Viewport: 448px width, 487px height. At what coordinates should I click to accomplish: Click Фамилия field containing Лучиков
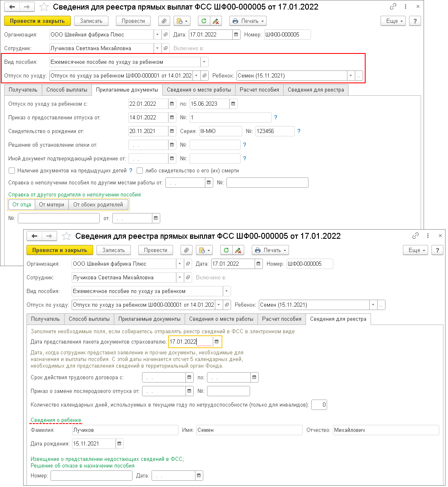(x=125, y=430)
